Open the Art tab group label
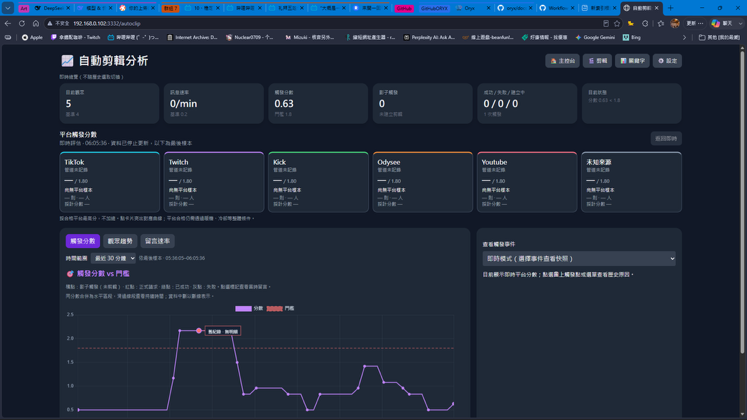 pyautogui.click(x=24, y=8)
